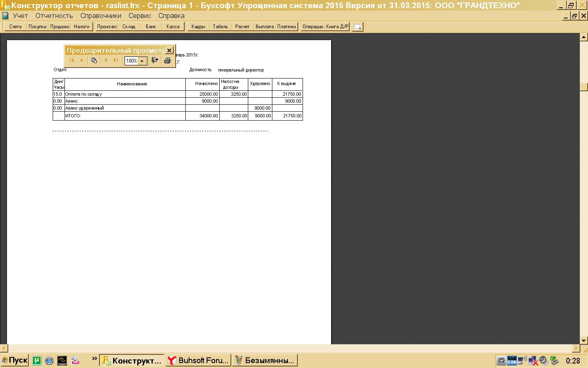Click the Кадры toolbar button
The width and height of the screenshot is (588, 368).
click(x=198, y=27)
